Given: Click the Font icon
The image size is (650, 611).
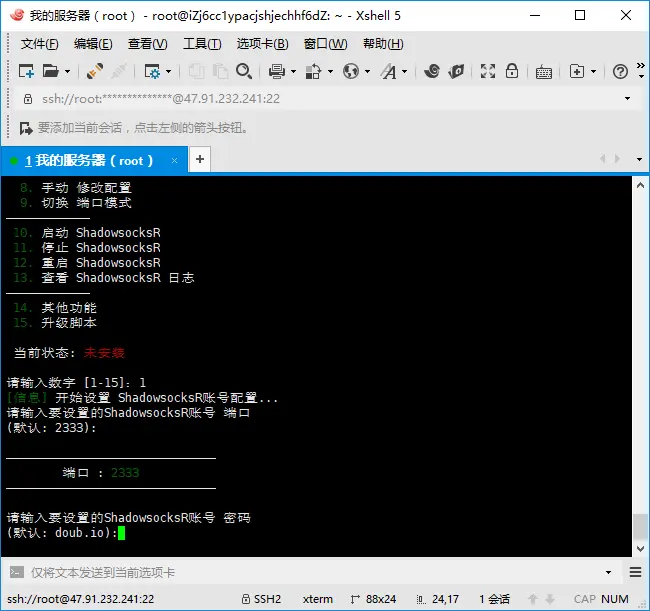Looking at the screenshot, I should tap(388, 71).
